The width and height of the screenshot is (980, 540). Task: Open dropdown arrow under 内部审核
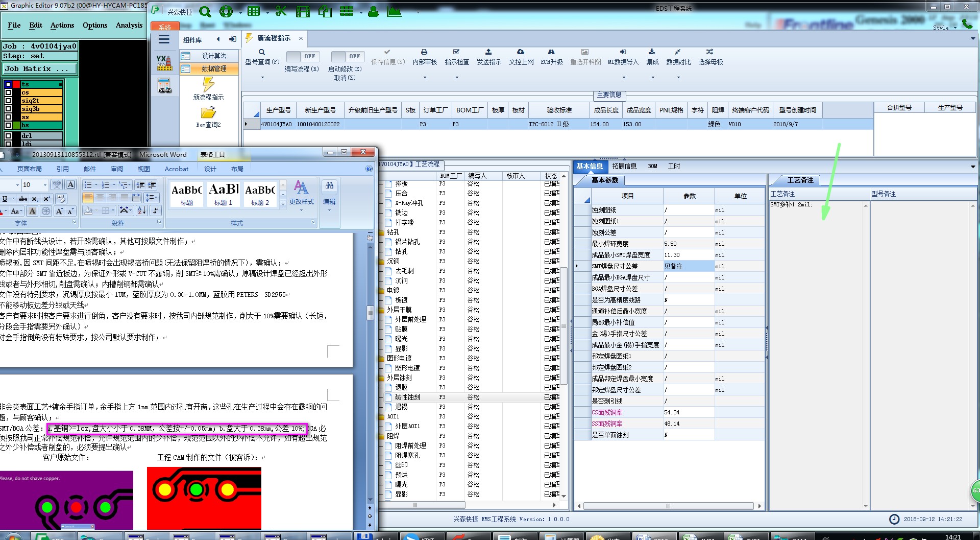click(x=425, y=78)
